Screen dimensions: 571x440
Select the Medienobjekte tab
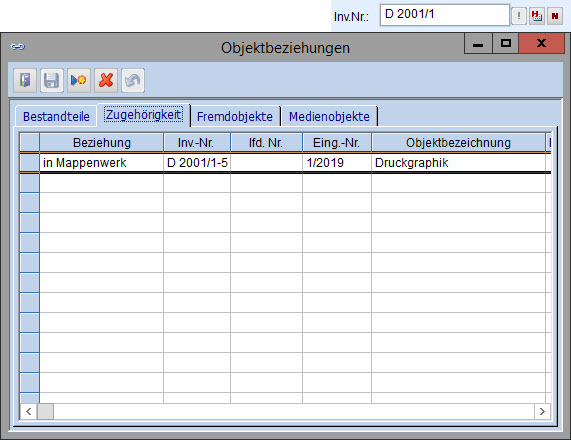pos(329,117)
